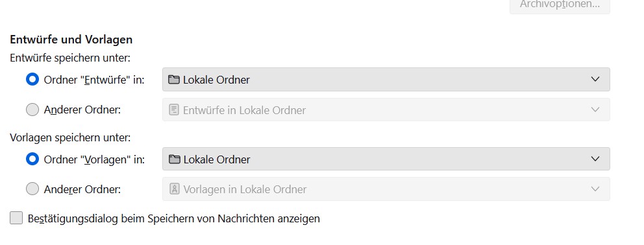Viewport: 644px width, 245px height.
Task: Click the Ordner "Vorlagen" in label text
Action: pos(95,159)
